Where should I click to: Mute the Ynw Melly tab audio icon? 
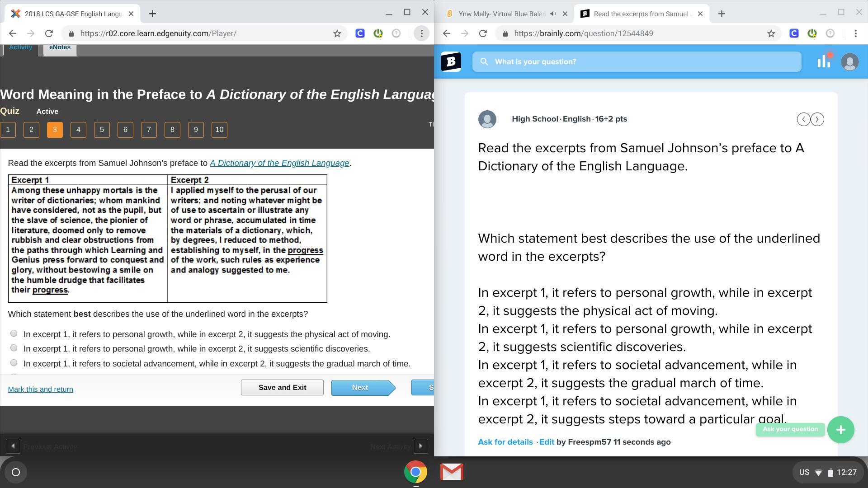coord(552,14)
